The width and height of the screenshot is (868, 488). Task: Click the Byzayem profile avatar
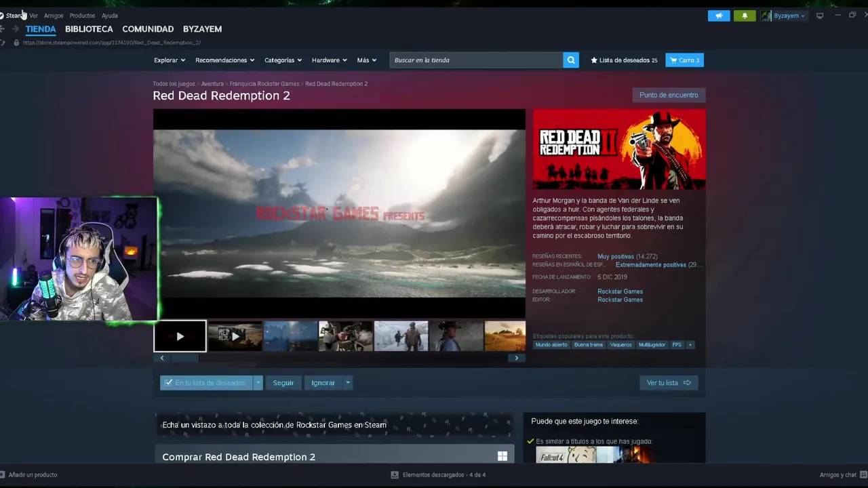(766, 16)
